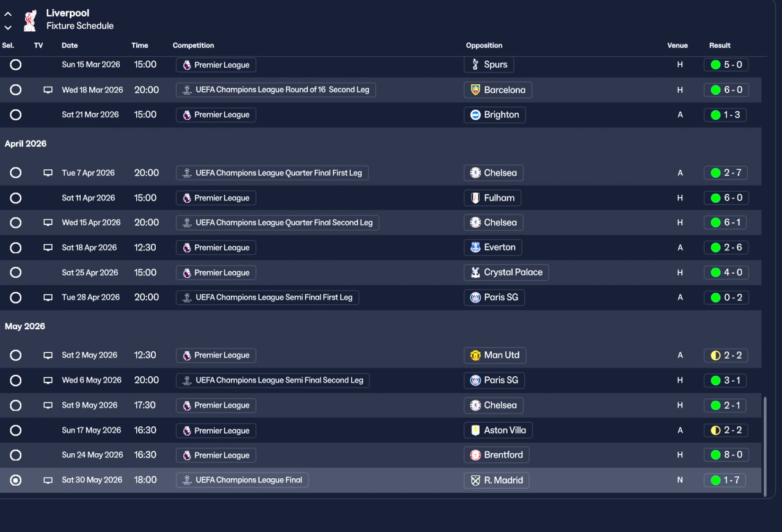Click the Spurs club crest
782x532 pixels.
pyautogui.click(x=475, y=65)
